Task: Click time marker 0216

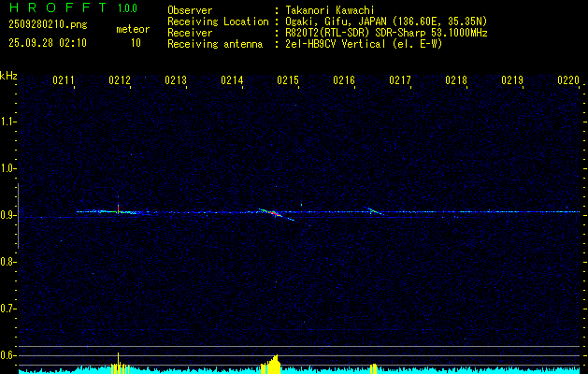Action: coord(344,80)
